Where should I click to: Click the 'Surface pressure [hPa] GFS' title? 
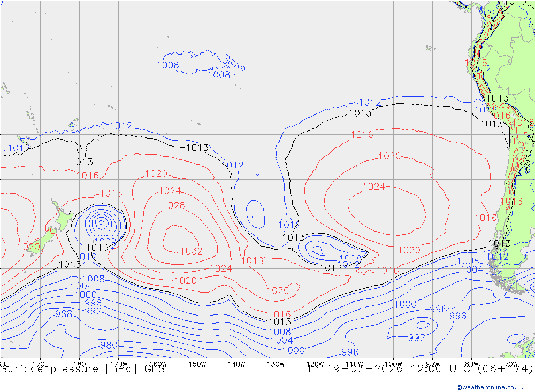(x=82, y=369)
